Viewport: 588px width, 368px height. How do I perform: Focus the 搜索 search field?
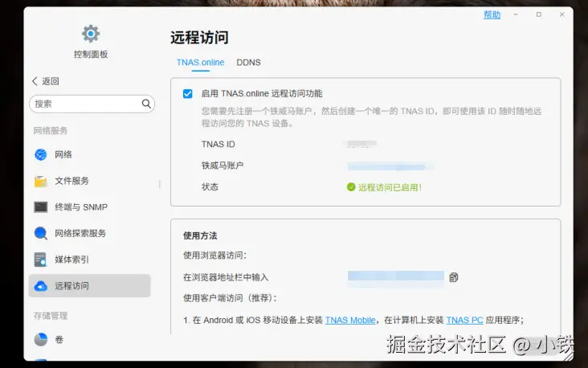[x=92, y=104]
